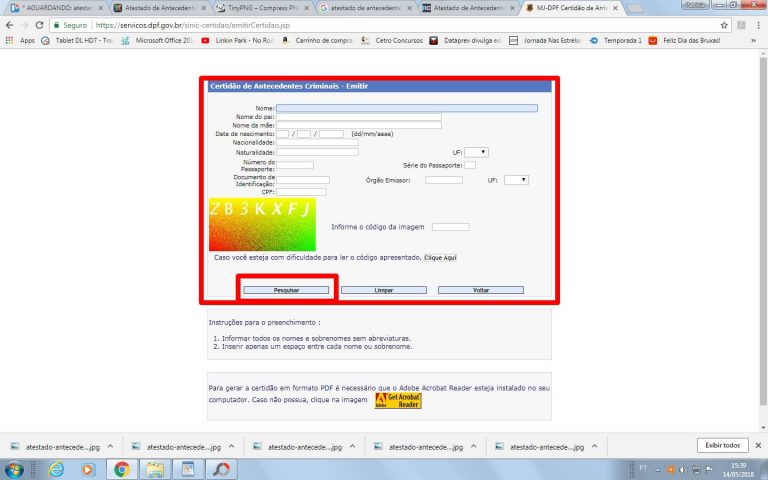Click the browser back arrow
The height and width of the screenshot is (480, 768).
click(10, 25)
